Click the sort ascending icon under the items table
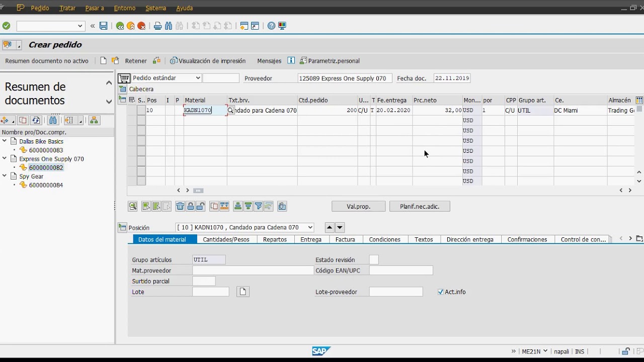The image size is (644, 362). tap(238, 206)
